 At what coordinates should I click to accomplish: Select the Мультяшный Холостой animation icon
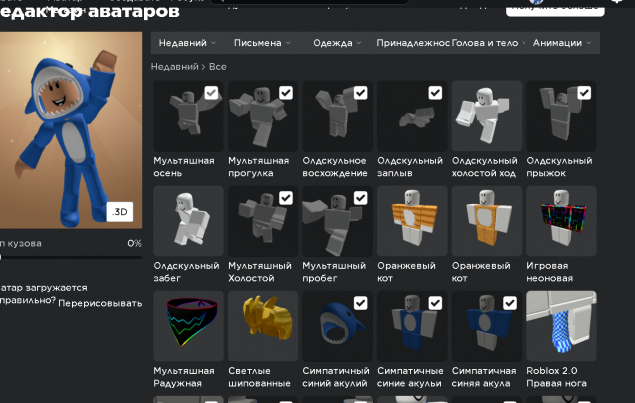[x=263, y=221]
